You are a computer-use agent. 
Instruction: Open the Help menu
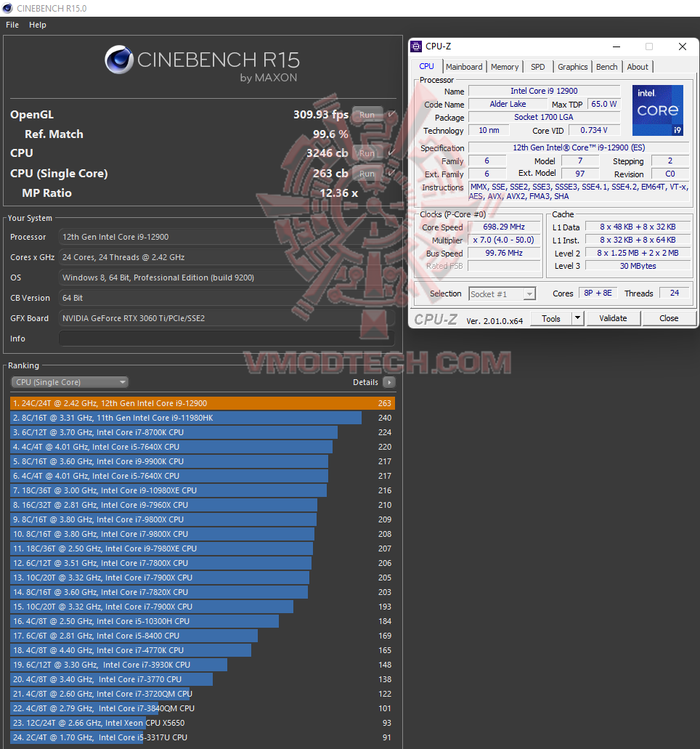38,25
